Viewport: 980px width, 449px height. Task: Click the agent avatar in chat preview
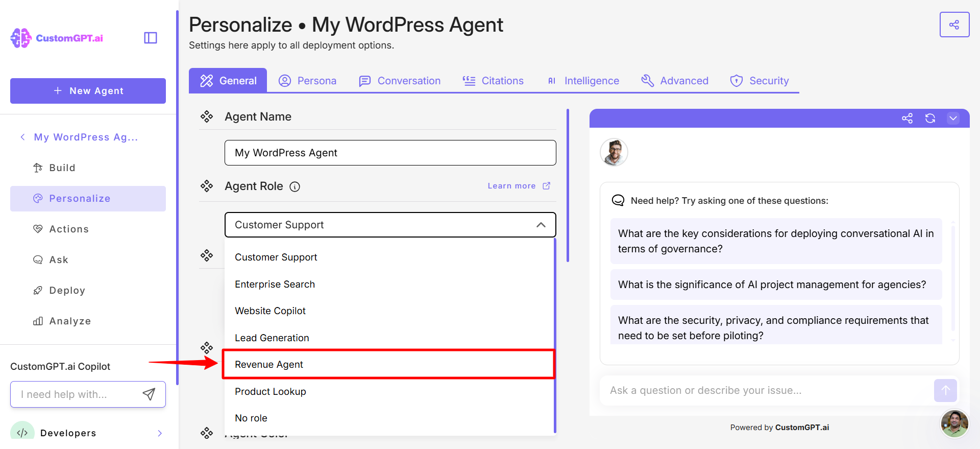tap(614, 152)
